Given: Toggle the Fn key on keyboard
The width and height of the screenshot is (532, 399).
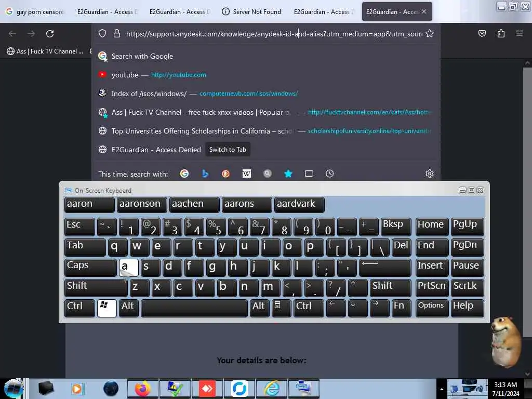Looking at the screenshot, I should (x=402, y=308).
